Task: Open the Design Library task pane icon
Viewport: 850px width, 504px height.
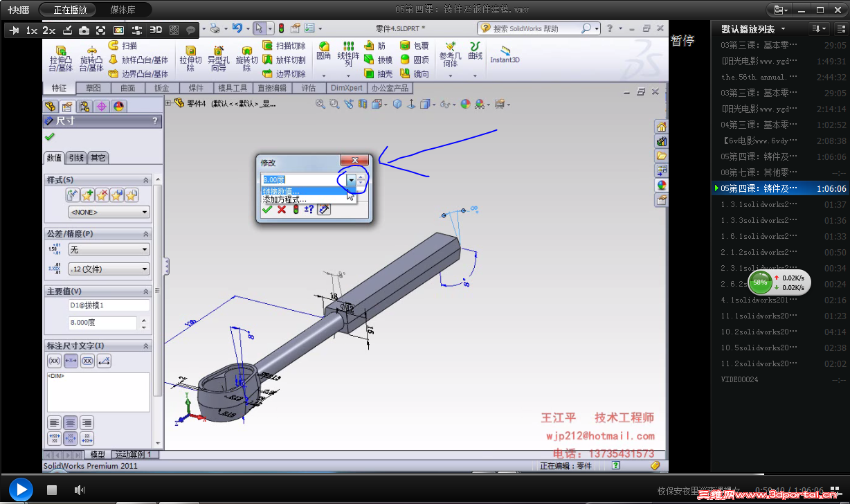Action: [662, 141]
